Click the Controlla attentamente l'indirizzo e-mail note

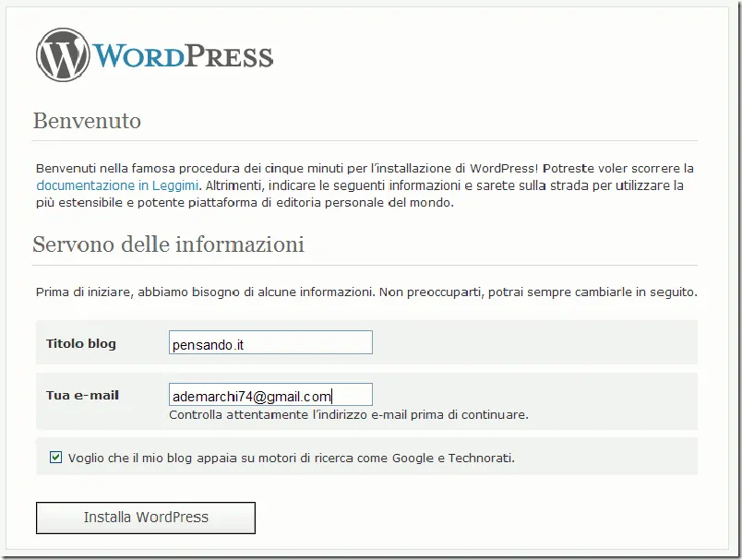point(349,415)
